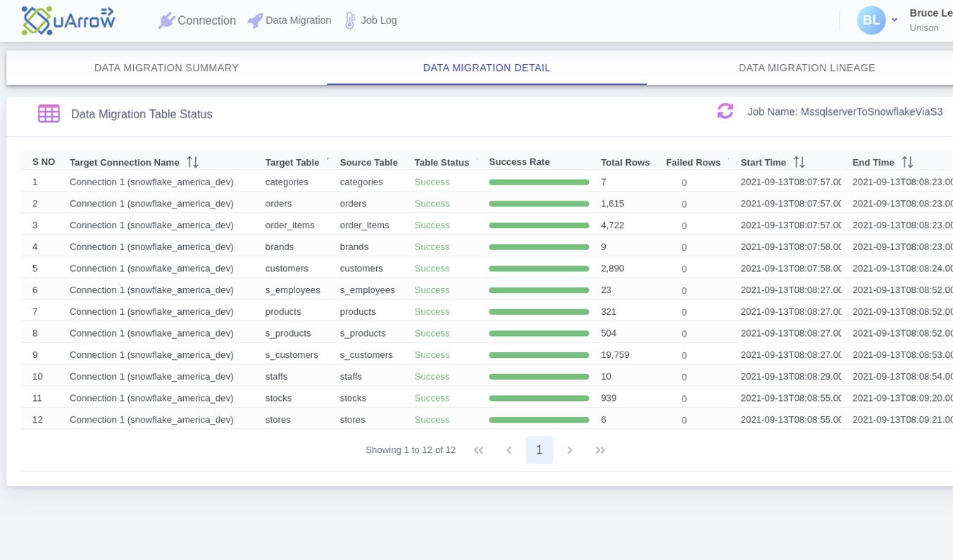Open the user account dropdown next to Bruce Lee
Screen dimensions: 953x560
pos(895,20)
